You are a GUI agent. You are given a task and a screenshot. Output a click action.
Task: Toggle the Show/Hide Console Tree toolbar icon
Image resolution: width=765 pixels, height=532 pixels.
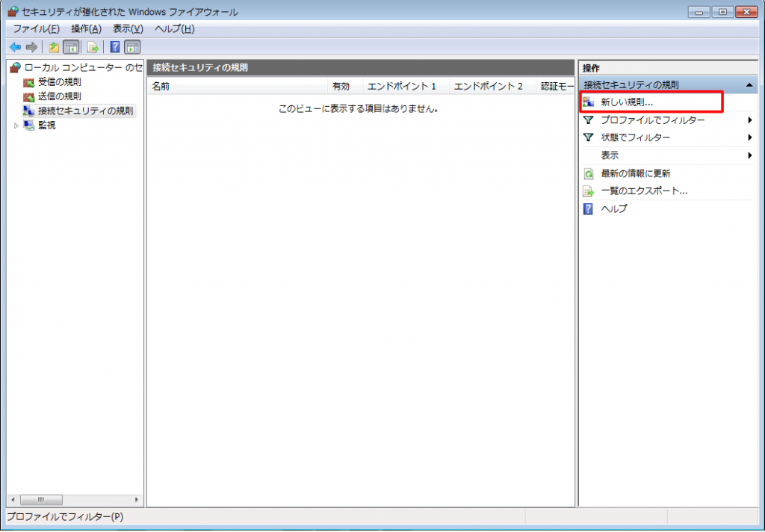tap(71, 47)
